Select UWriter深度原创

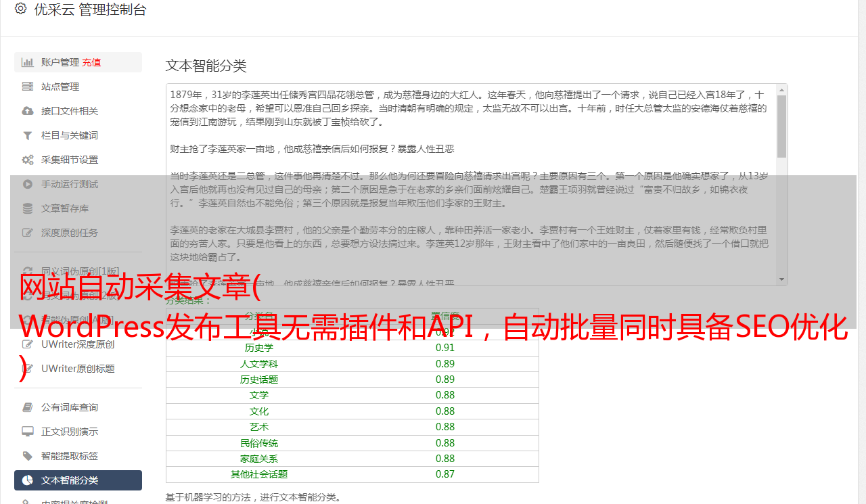[78, 344]
